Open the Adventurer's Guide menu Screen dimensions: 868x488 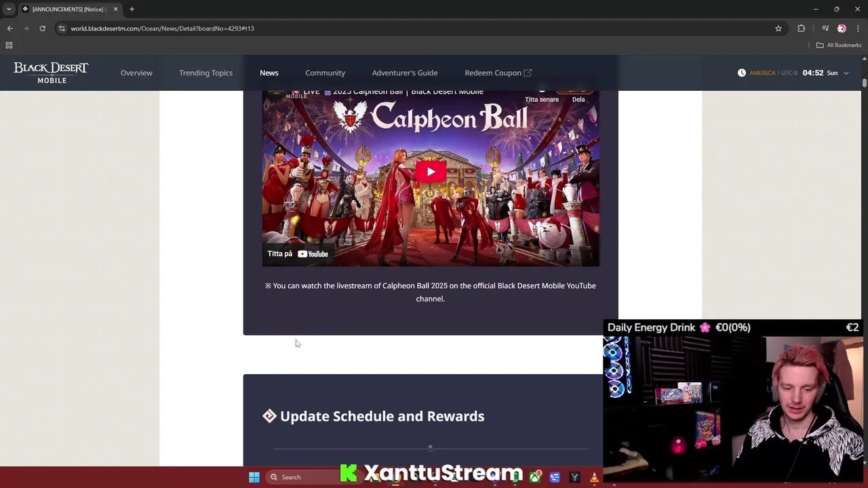pyautogui.click(x=405, y=73)
